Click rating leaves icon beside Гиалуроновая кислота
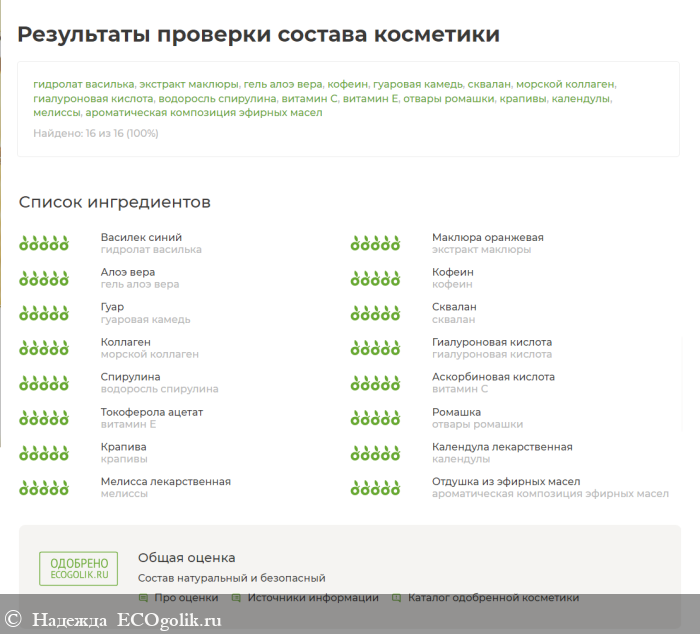This screenshot has width=700, height=634. (375, 348)
